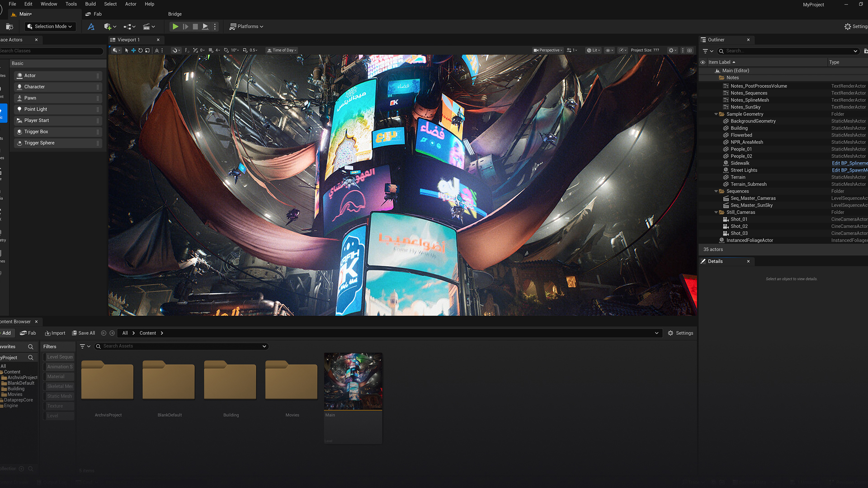This screenshot has width=868, height=488.
Task: Toggle rotation snapping in the viewport toolbar
Action: pyautogui.click(x=226, y=51)
